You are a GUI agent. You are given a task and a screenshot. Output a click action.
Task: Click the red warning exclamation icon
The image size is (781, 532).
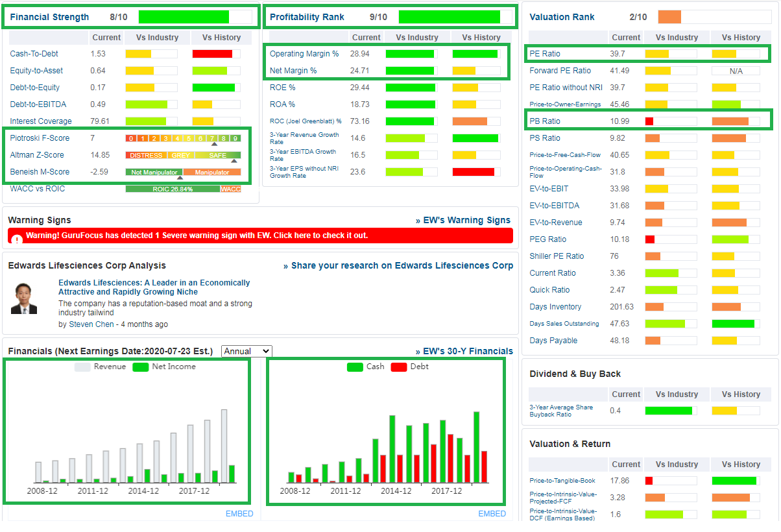[17, 239]
